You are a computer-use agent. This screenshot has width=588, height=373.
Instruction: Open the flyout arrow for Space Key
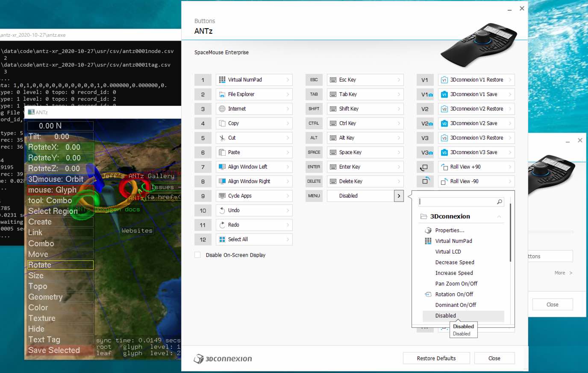coord(399,152)
